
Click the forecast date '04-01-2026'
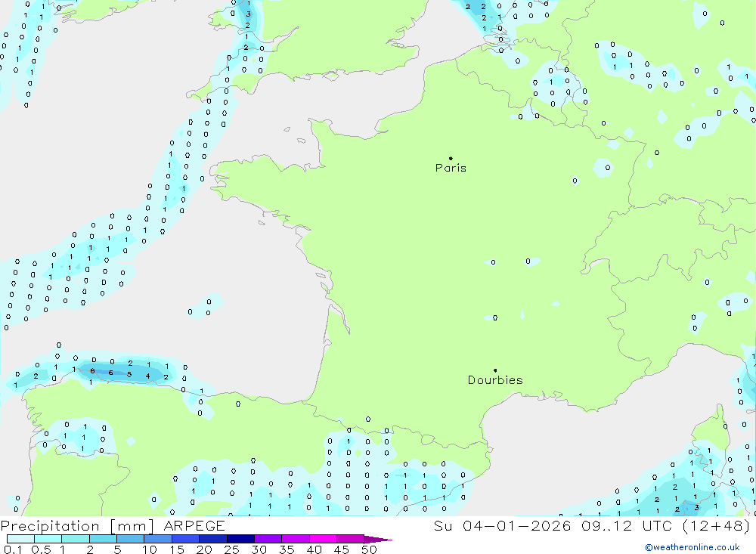click(x=517, y=525)
